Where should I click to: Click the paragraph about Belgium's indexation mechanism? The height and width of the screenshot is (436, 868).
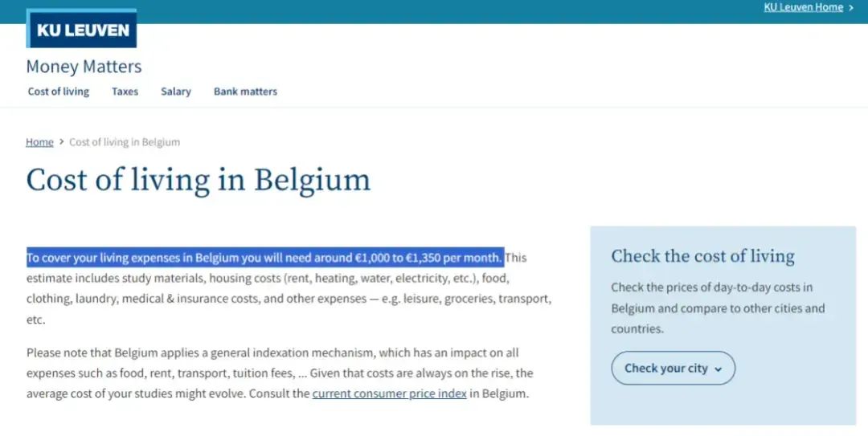[279, 373]
